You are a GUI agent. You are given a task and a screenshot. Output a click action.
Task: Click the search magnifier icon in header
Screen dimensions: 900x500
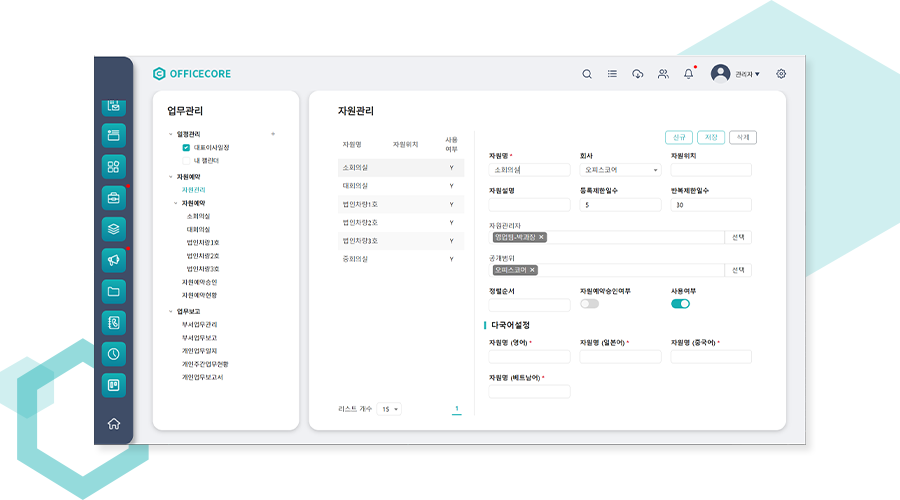(x=587, y=74)
